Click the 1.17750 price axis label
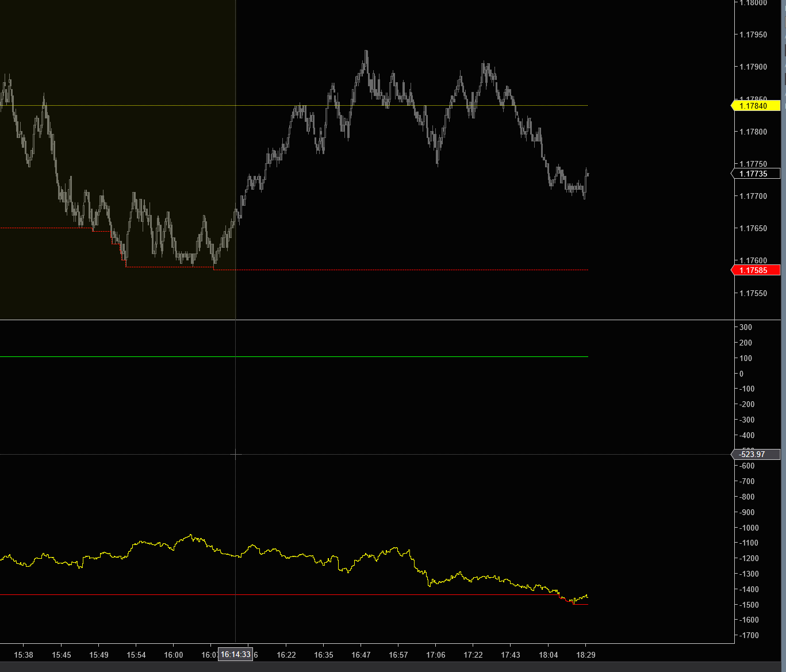The image size is (786, 672). (x=753, y=164)
